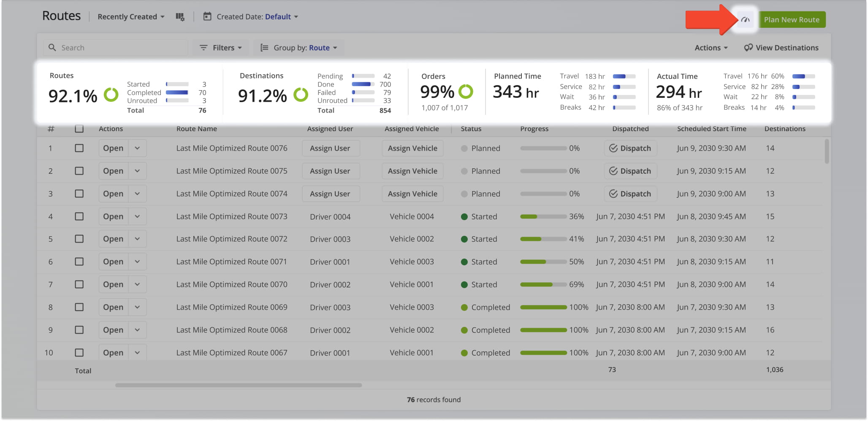Click the filter lines icon beside Filters

coord(204,47)
